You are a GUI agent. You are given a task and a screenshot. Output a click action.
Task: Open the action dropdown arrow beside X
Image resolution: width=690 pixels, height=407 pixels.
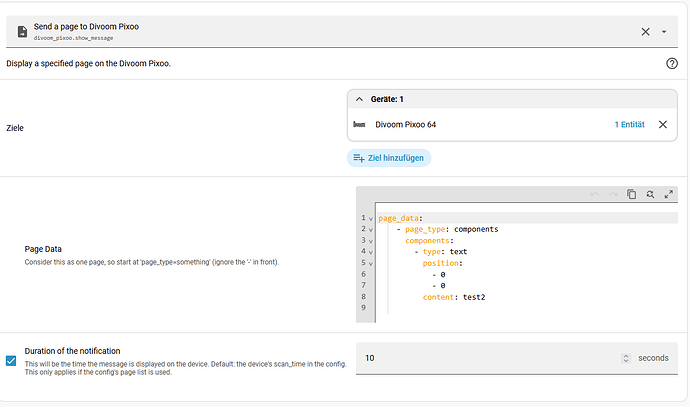pos(664,32)
